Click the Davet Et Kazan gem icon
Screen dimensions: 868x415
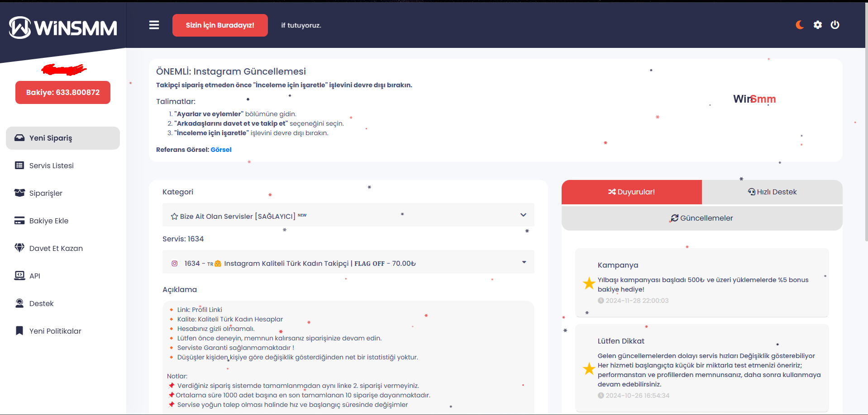19,248
